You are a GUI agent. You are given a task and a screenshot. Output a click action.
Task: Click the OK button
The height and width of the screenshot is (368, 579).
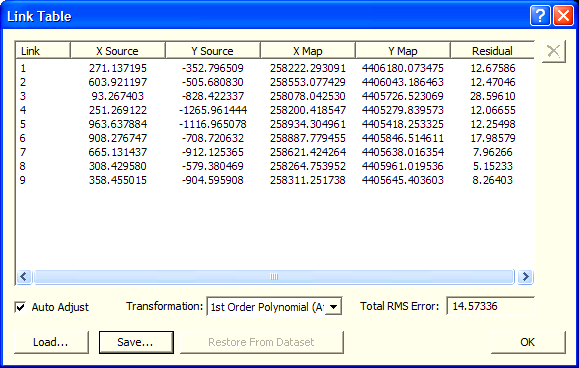(528, 342)
